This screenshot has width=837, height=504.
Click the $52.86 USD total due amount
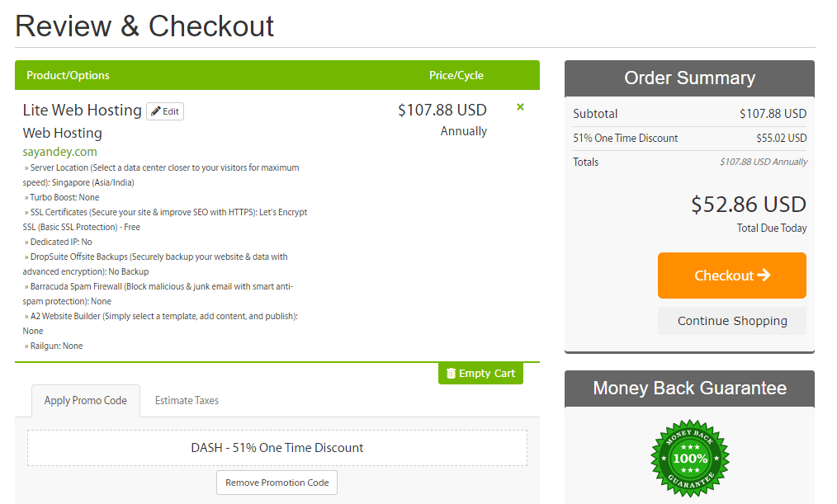[749, 205]
